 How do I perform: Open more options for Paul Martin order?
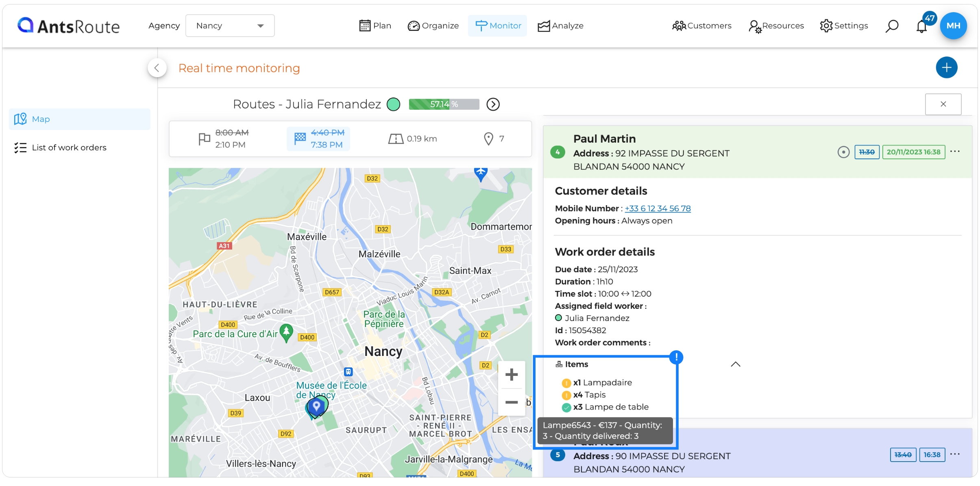pyautogui.click(x=955, y=152)
